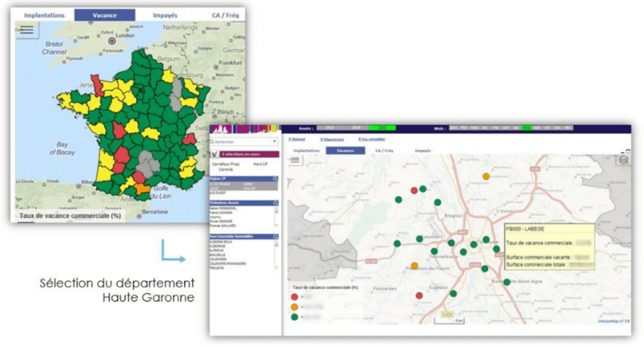Open the Rechercher dropdown arrow
This screenshot has height=347, width=644.
click(274, 142)
